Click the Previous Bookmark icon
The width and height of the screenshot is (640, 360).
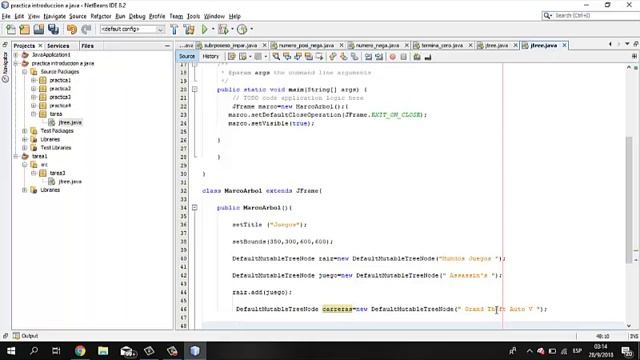coord(333,57)
